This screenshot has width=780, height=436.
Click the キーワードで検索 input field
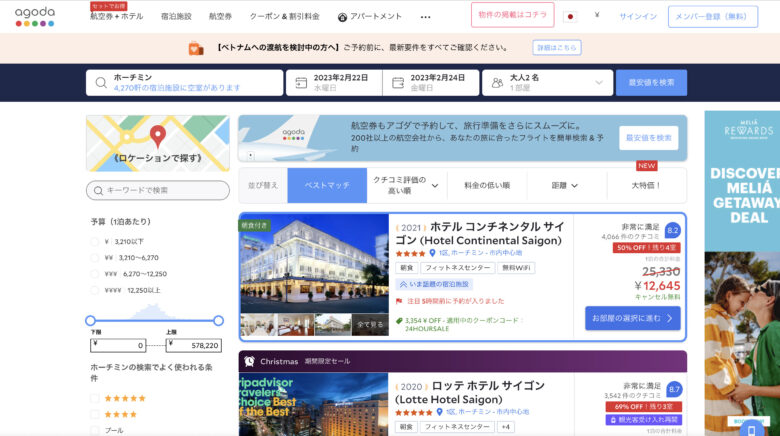coord(158,190)
